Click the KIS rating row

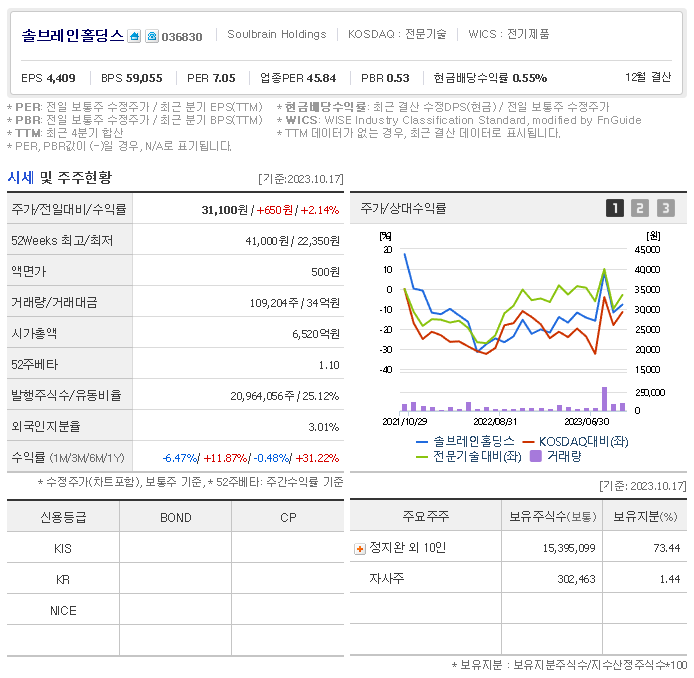[x=175, y=549]
